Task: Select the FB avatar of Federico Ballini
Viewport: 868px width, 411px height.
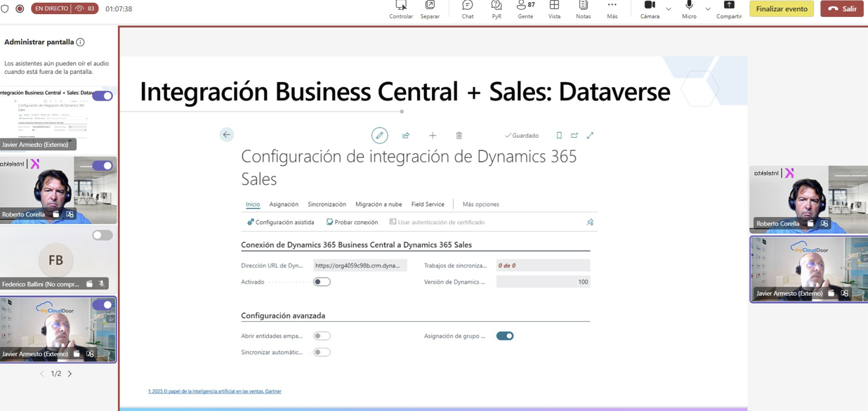Action: (x=55, y=260)
